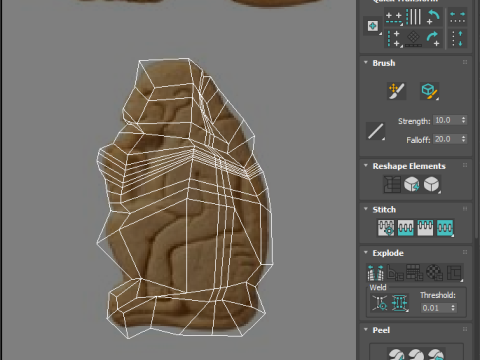Click the Flatten Custom icon

pos(454,273)
